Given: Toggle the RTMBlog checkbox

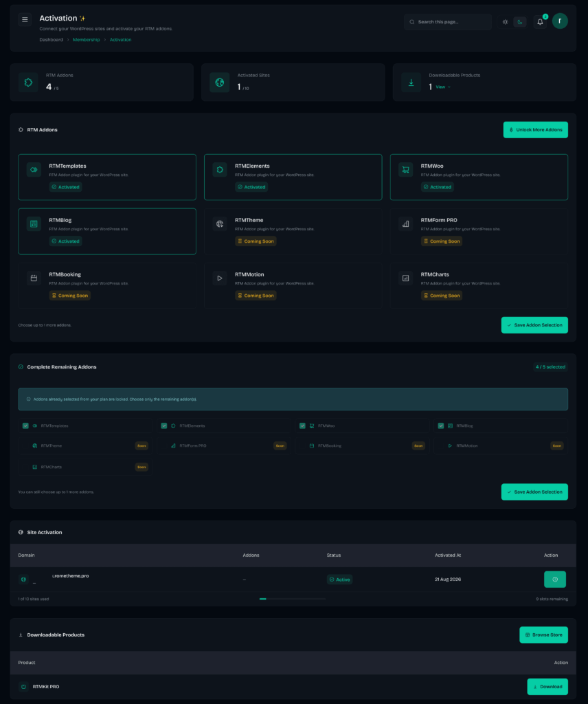Looking at the screenshot, I should coord(441,426).
